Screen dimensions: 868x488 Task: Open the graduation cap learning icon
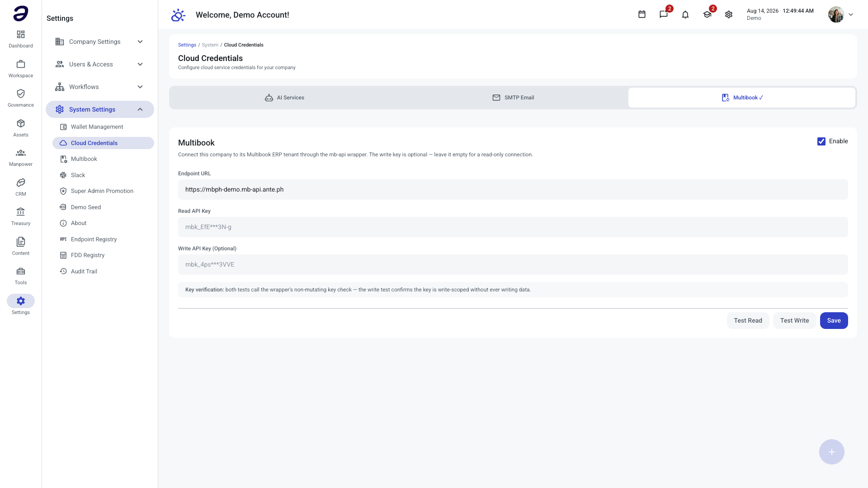point(707,14)
